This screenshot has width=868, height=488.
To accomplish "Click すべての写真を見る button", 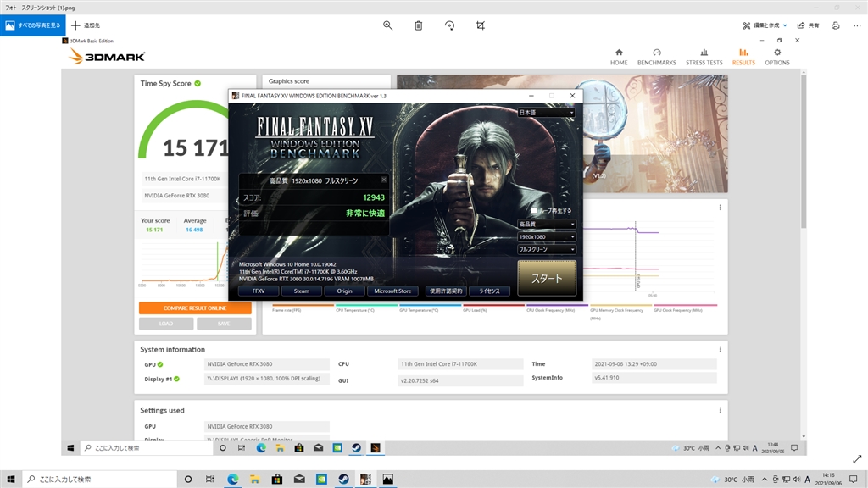I will pyautogui.click(x=33, y=25).
